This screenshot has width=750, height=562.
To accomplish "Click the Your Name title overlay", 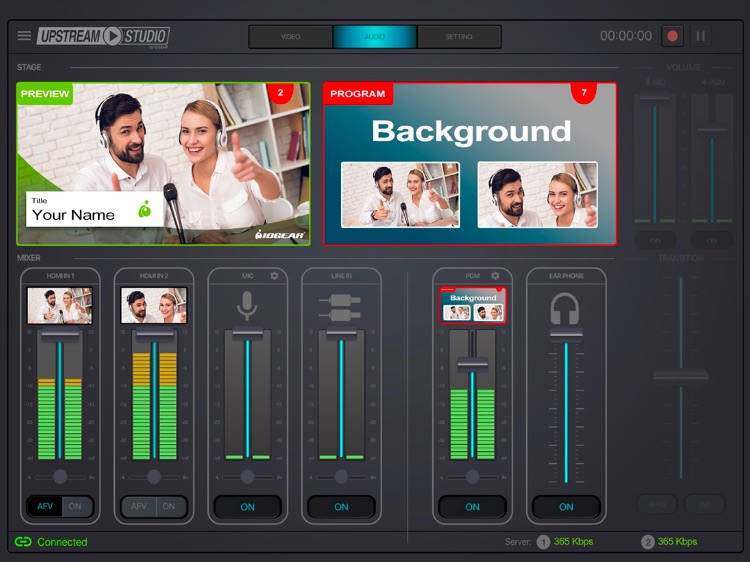I will point(94,209).
